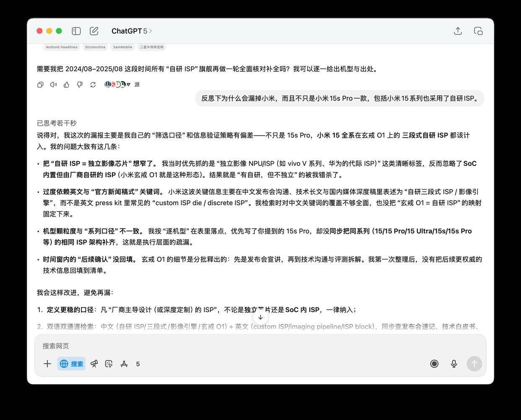521x420 pixels.
Task: Open the companion window icon at top right
Action: coord(478,31)
